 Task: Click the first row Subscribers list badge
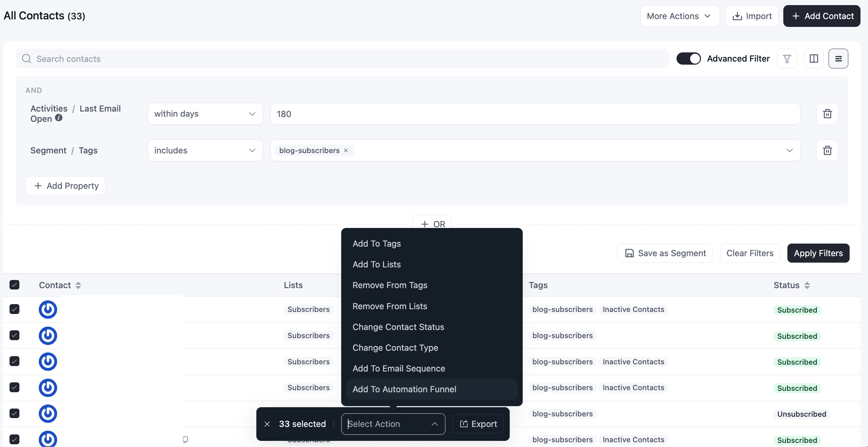click(x=308, y=310)
